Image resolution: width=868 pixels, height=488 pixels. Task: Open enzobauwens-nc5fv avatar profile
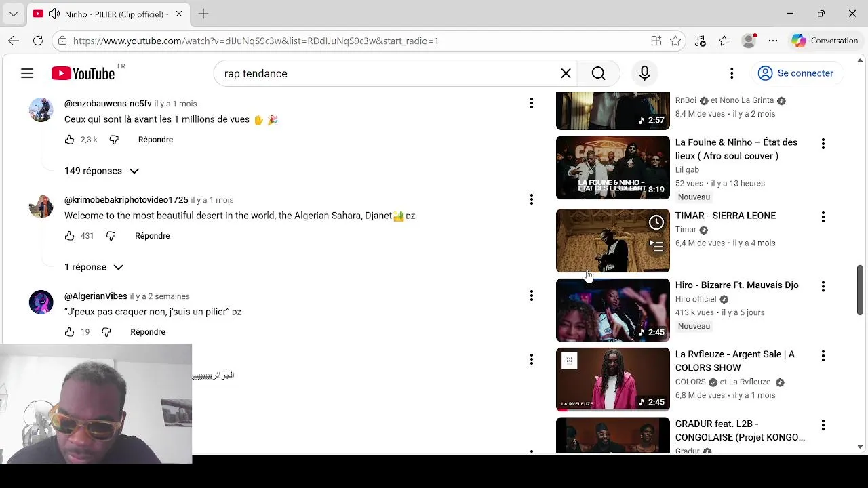click(41, 110)
